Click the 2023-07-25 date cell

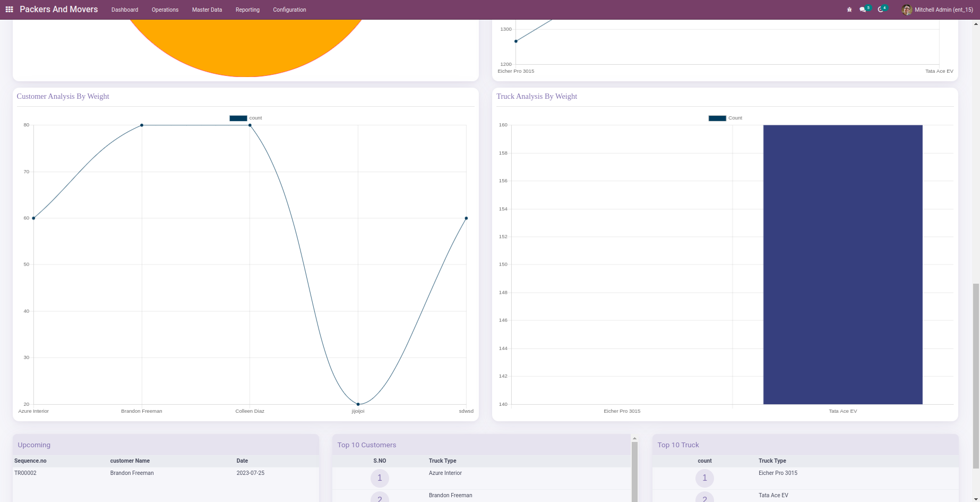251,473
